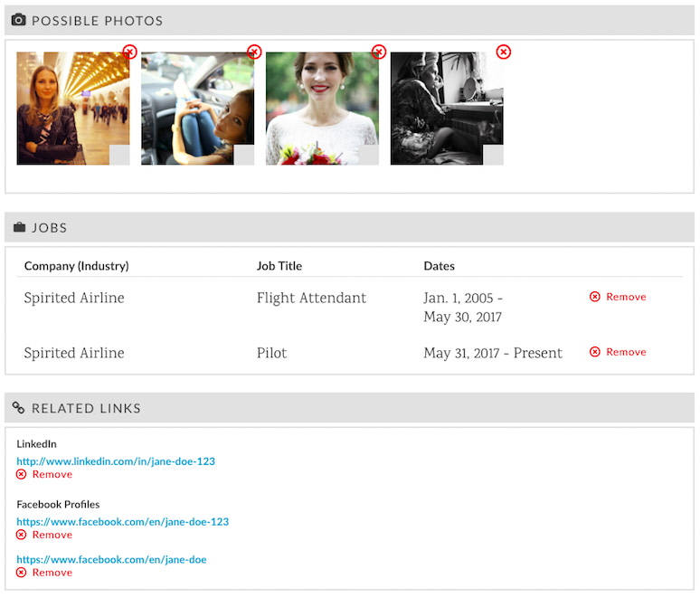The height and width of the screenshot is (598, 700).
Task: Click the chain link icon in Related Links header
Action: [x=18, y=408]
